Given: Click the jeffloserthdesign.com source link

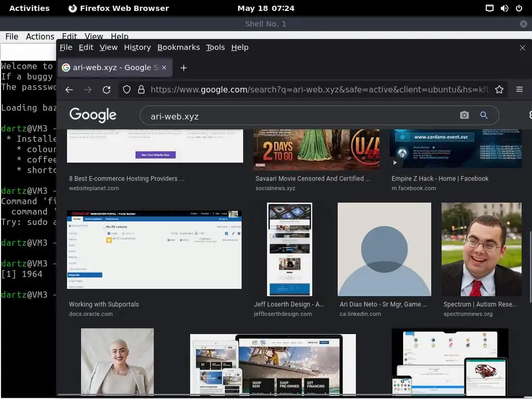Looking at the screenshot, I should pyautogui.click(x=283, y=314).
